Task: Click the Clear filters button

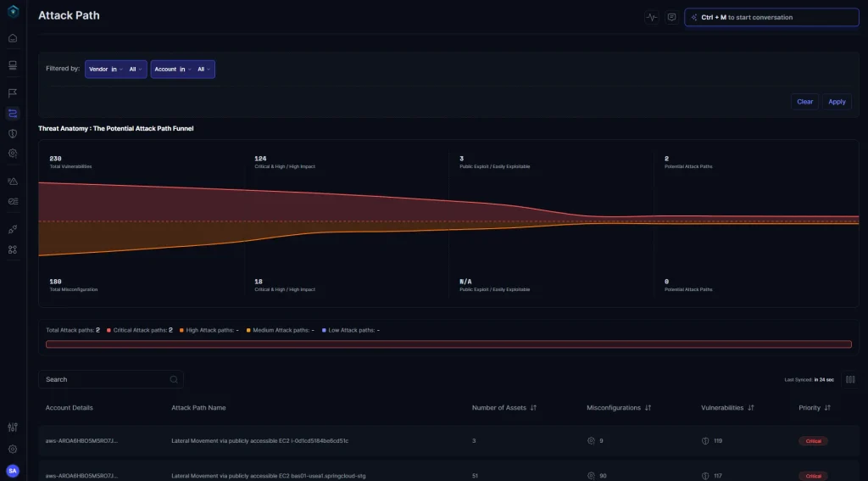Action: pyautogui.click(x=804, y=102)
